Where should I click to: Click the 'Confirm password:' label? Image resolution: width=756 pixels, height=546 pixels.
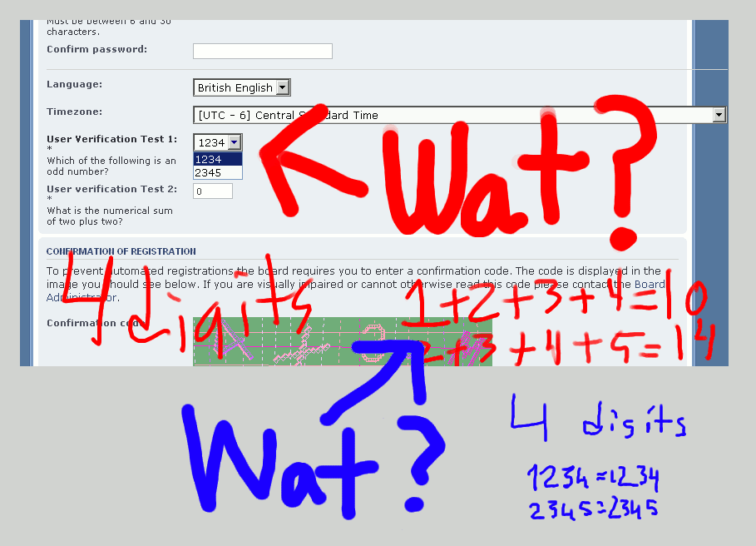coord(96,50)
